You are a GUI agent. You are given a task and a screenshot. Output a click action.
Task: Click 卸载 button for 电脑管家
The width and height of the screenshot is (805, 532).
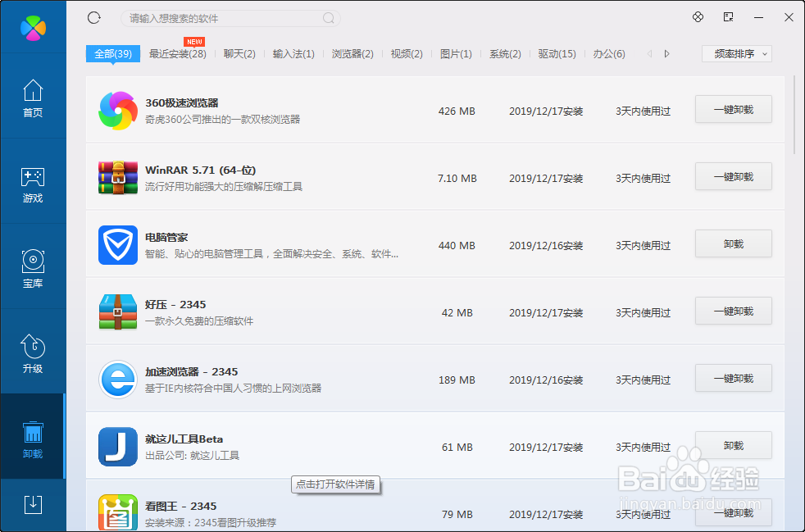733,243
